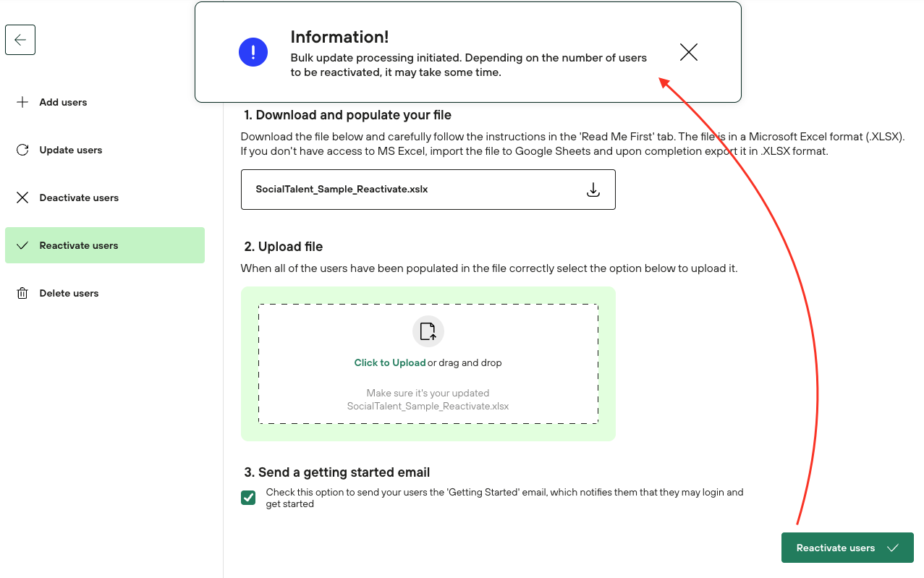This screenshot has width=924, height=578.
Task: Click the SocialTalent_Sample_Reactivate.xslx file name
Action: pos(342,190)
